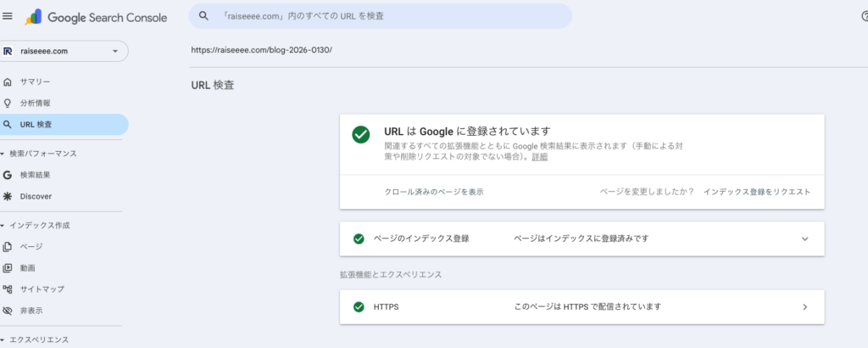The width and height of the screenshot is (868, 348).
Task: Click インデックス登録をリクエスト
Action: click(x=756, y=192)
